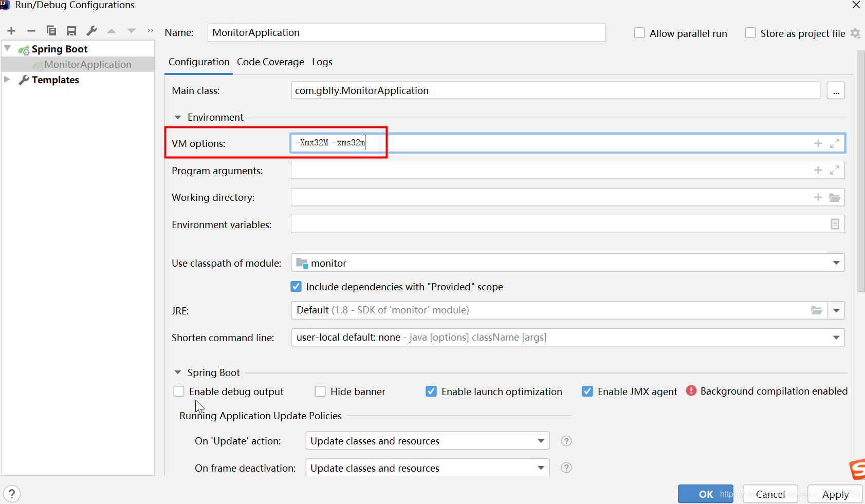Screen dimensions: 865x504
Task: Remove configuration with minus icon
Action: [x=31, y=31]
